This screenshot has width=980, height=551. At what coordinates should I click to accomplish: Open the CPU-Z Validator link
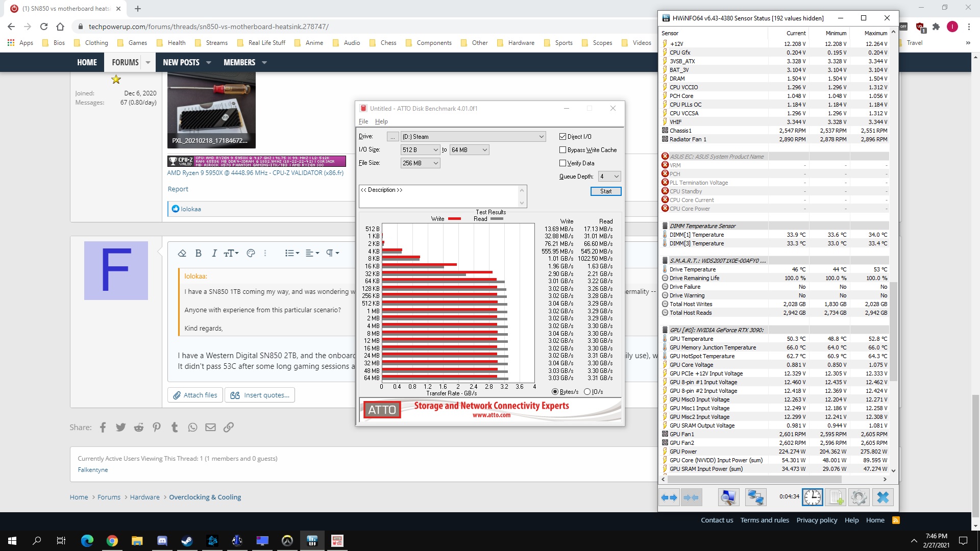click(x=255, y=173)
